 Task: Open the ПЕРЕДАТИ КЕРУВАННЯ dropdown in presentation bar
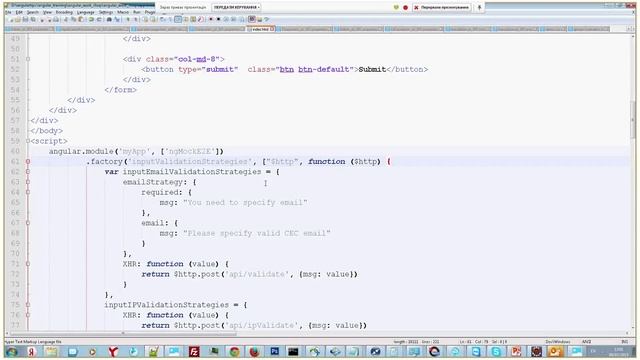click(236, 7)
